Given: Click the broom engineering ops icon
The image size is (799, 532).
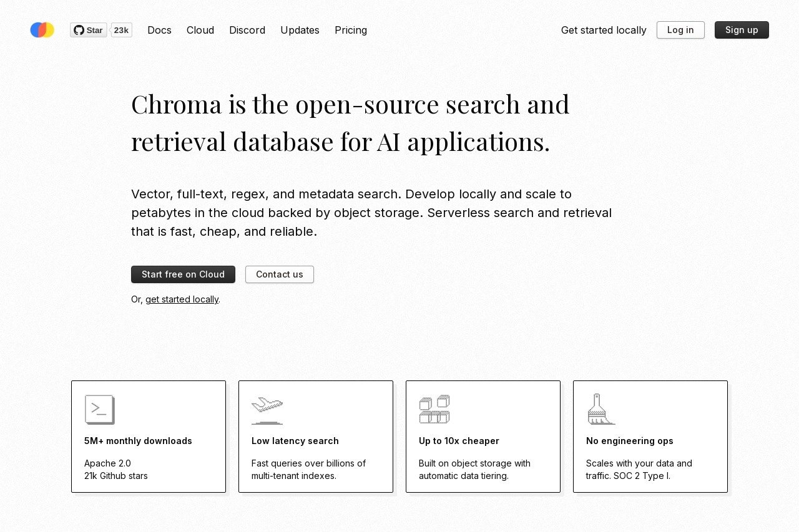Looking at the screenshot, I should pos(602,410).
